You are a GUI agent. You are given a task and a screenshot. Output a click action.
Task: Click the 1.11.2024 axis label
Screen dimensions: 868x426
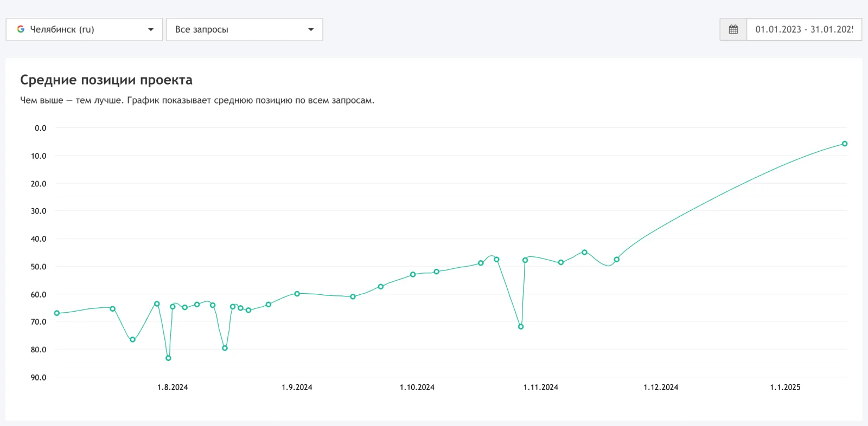pos(541,387)
